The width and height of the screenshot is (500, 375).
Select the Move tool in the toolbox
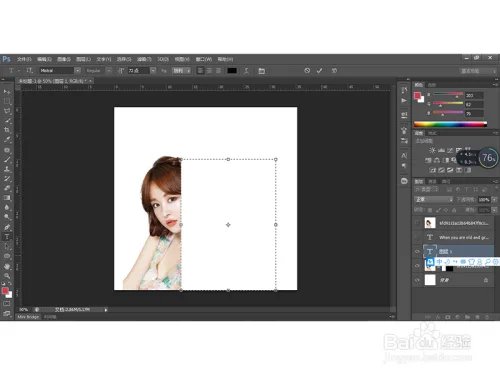tap(7, 91)
